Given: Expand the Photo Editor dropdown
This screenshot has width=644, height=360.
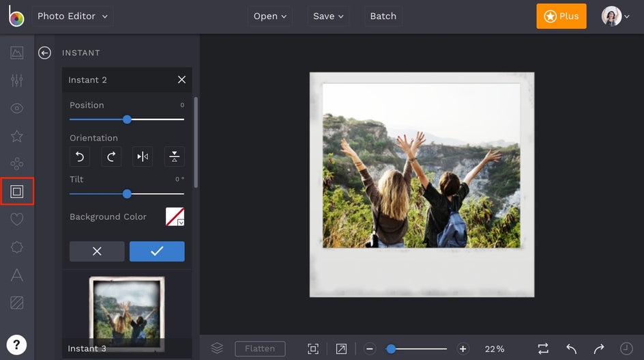Looking at the screenshot, I should tap(72, 16).
